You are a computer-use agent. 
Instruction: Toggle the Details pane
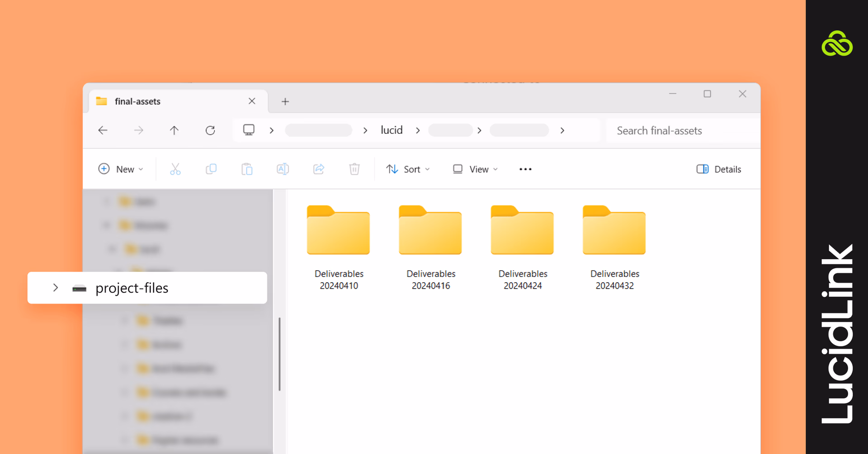click(x=719, y=169)
